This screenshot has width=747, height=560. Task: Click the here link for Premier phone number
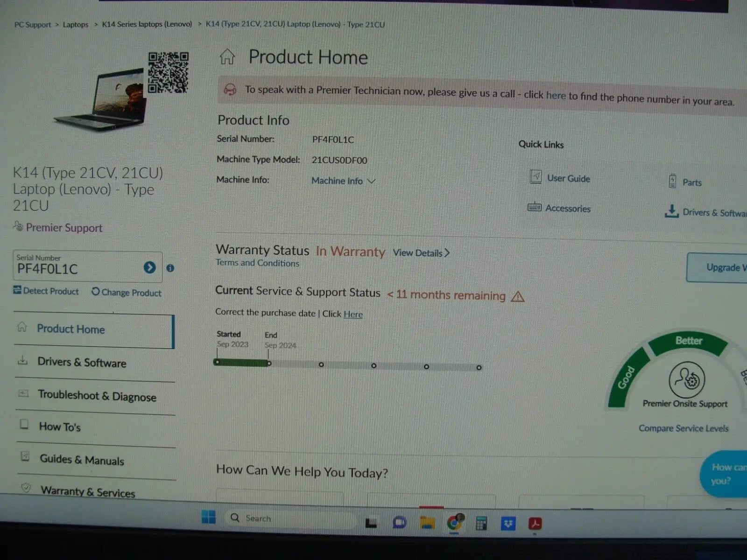pos(556,95)
